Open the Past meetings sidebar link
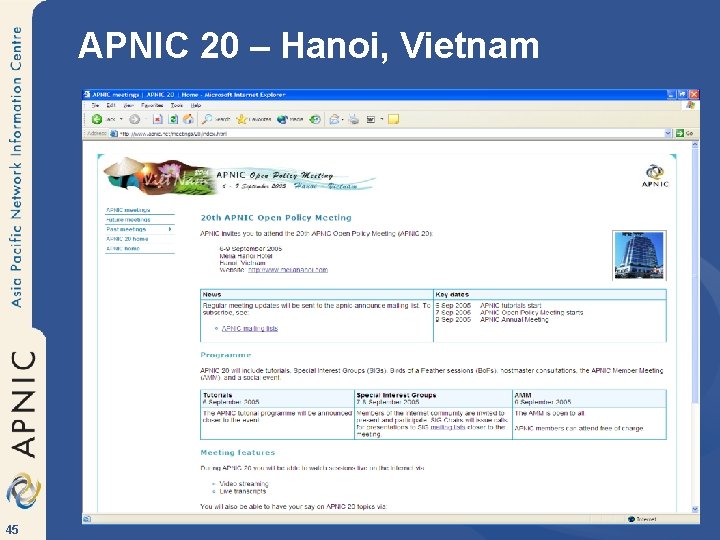 point(126,229)
